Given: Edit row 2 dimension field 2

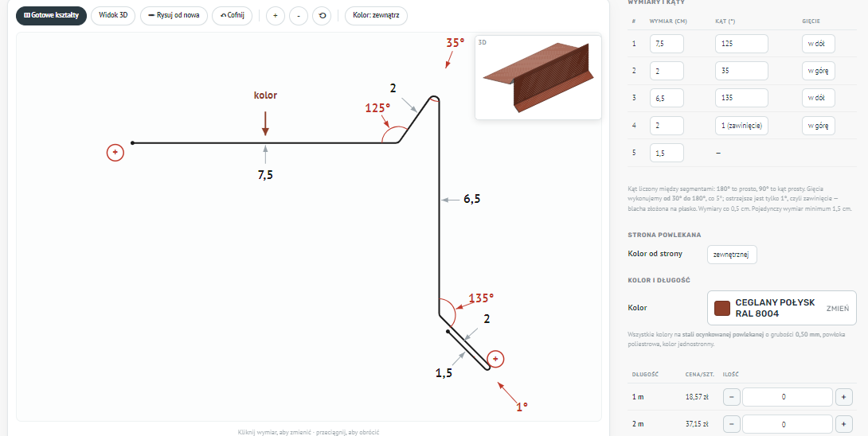Looking at the screenshot, I should [x=667, y=71].
